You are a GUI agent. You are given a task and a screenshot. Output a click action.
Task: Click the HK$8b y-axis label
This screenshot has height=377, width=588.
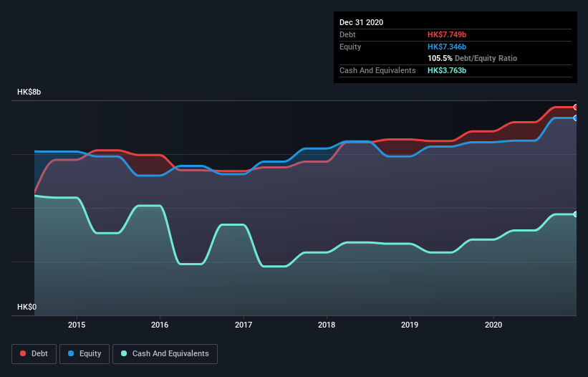click(x=29, y=92)
